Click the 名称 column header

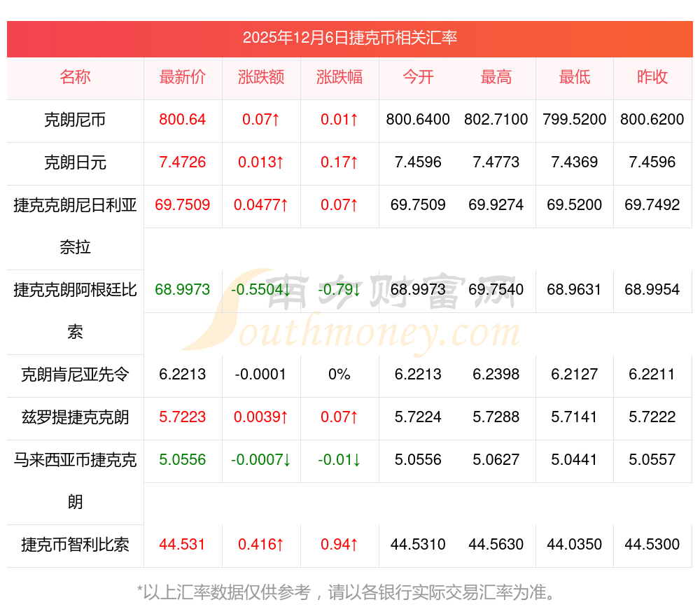coord(75,78)
